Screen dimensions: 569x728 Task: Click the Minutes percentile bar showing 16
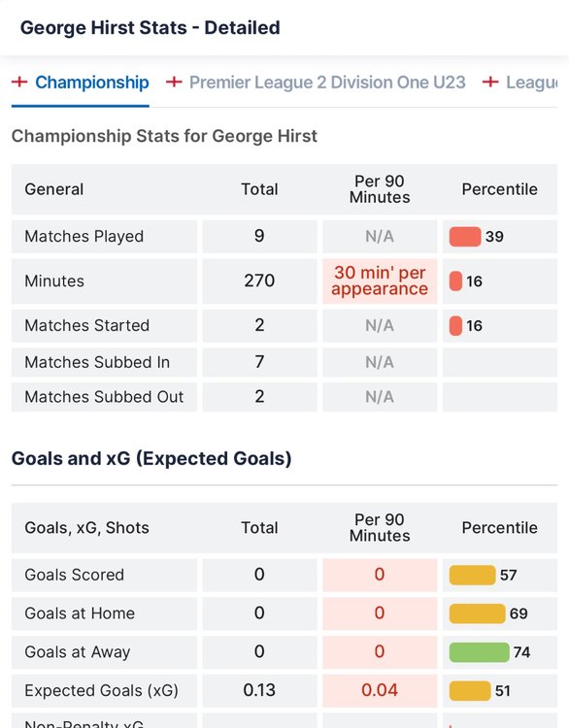(x=455, y=281)
